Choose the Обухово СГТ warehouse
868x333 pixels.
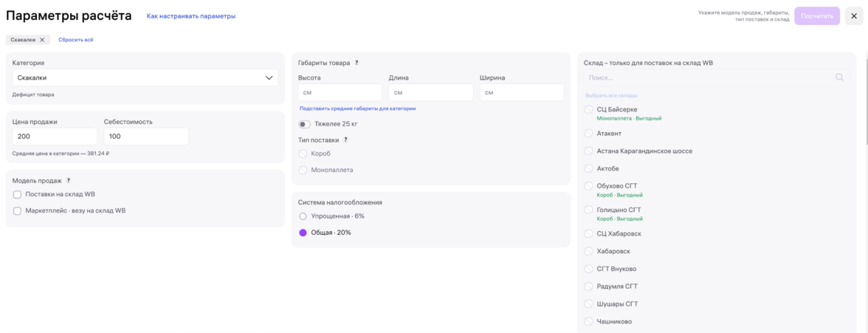[589, 186]
